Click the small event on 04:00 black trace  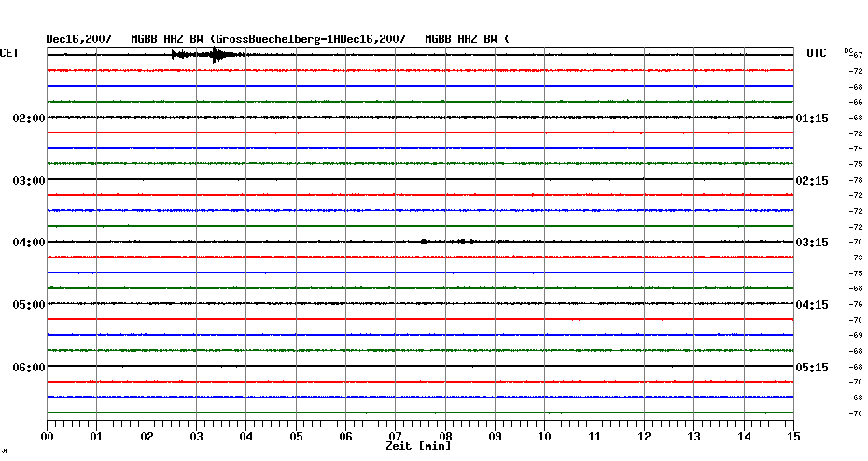[x=448, y=242]
